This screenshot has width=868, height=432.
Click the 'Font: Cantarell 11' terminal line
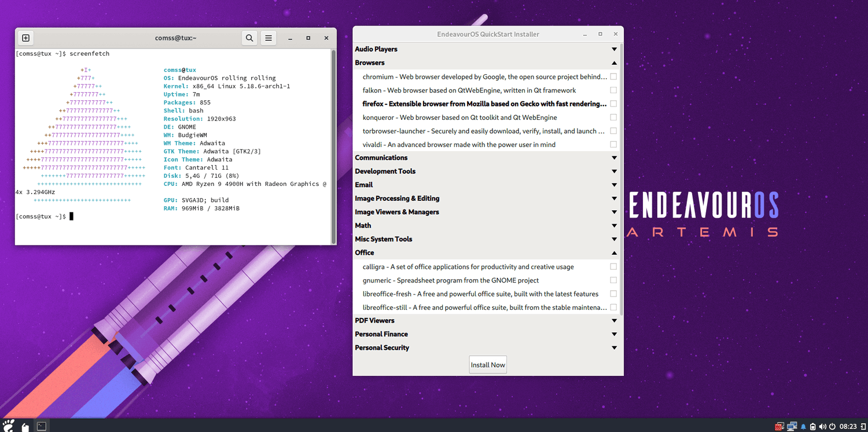196,168
